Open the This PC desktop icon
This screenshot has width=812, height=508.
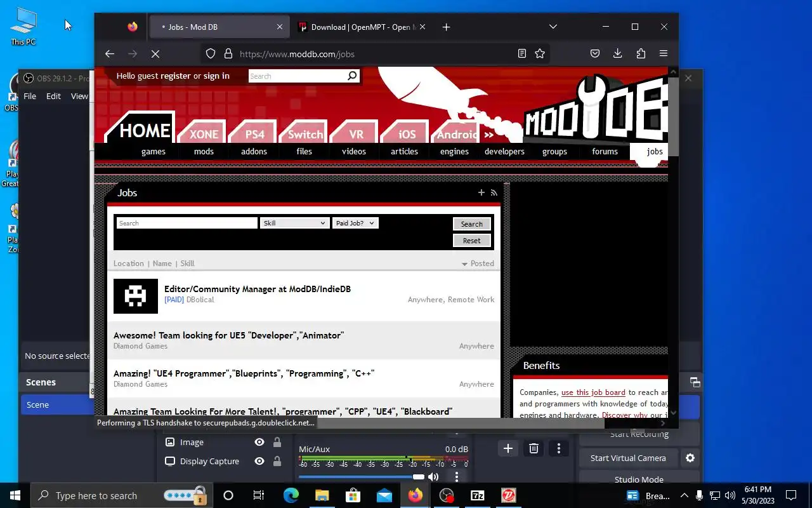coord(23,27)
